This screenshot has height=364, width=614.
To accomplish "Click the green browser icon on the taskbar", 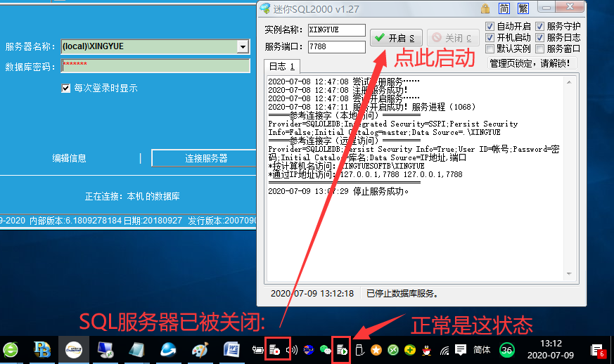I will 11,350.
